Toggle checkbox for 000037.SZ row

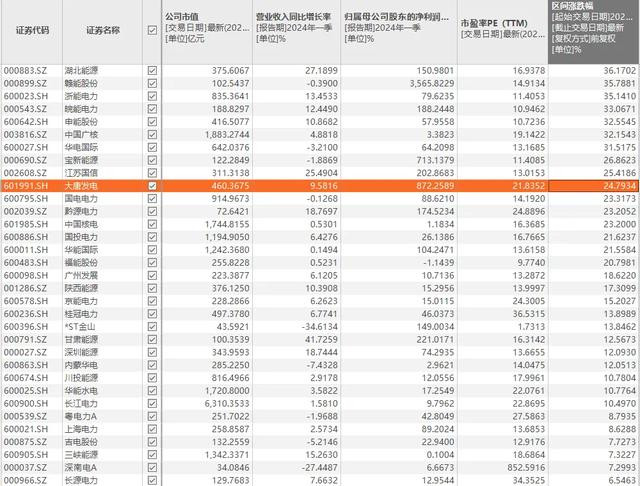[x=152, y=467]
